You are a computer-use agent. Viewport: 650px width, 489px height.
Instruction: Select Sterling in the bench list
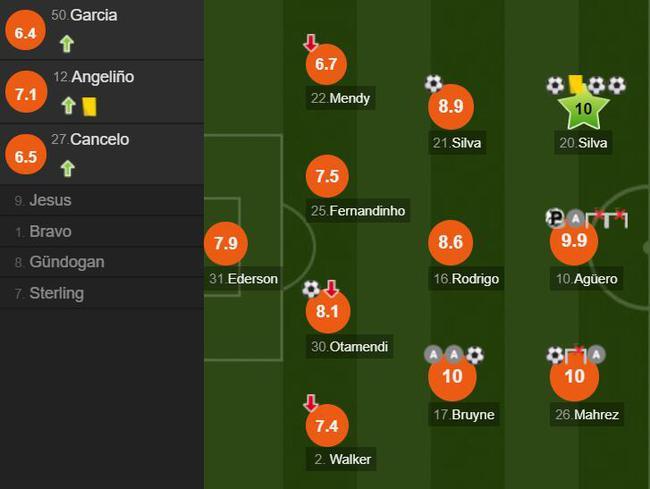pos(102,293)
